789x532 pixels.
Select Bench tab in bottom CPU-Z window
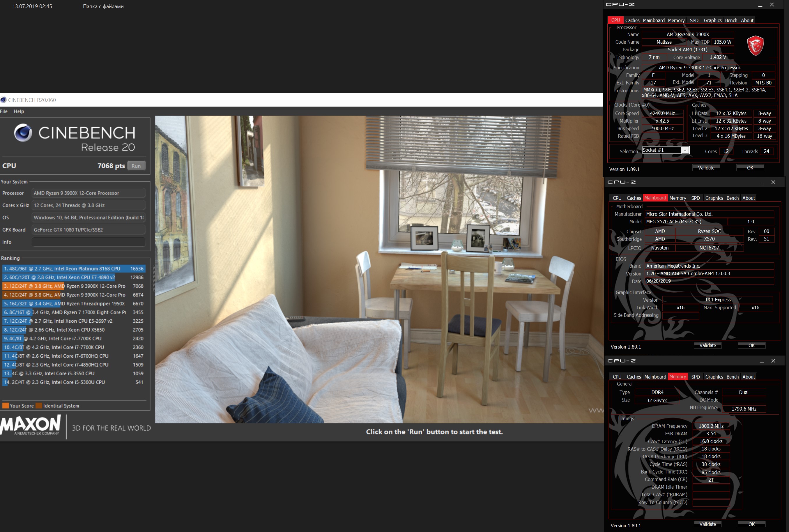pyautogui.click(x=732, y=377)
